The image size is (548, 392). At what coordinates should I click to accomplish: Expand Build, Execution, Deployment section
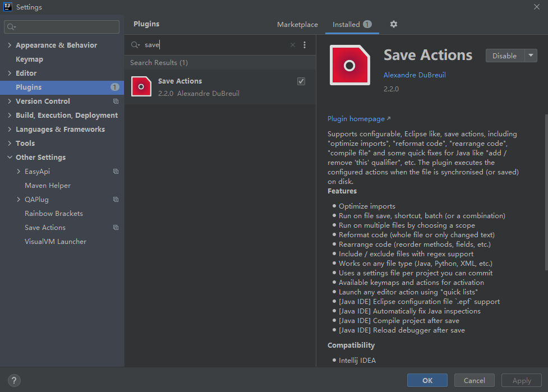coord(10,116)
